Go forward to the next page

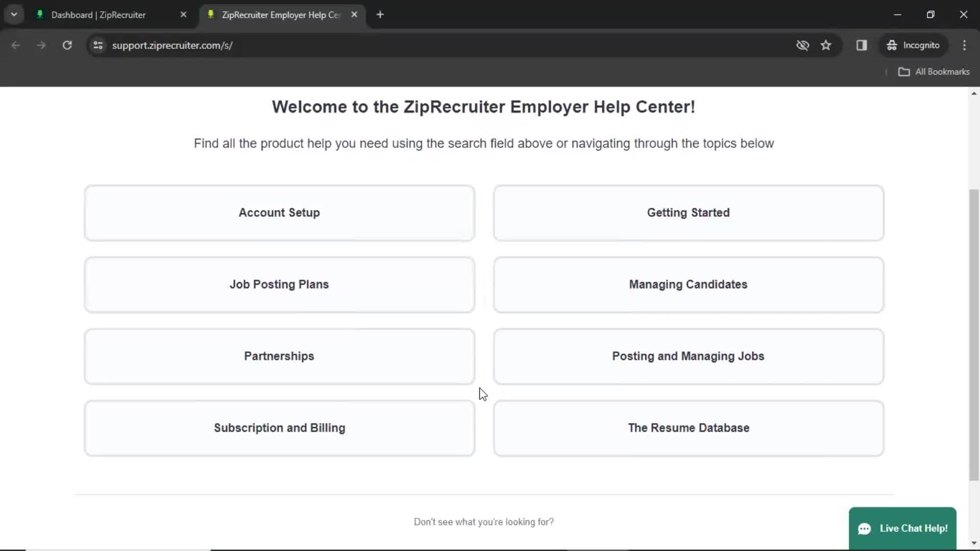41,45
